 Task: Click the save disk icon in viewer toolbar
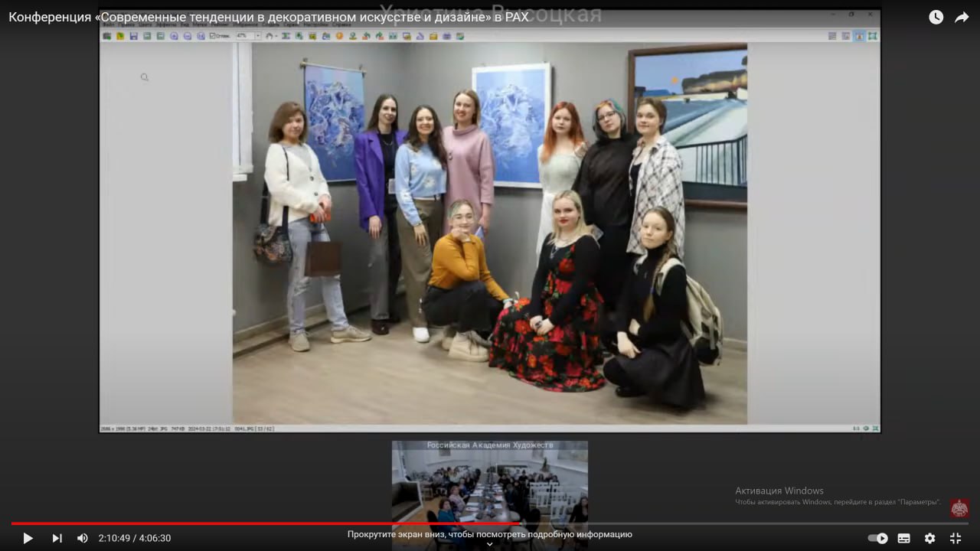133,36
